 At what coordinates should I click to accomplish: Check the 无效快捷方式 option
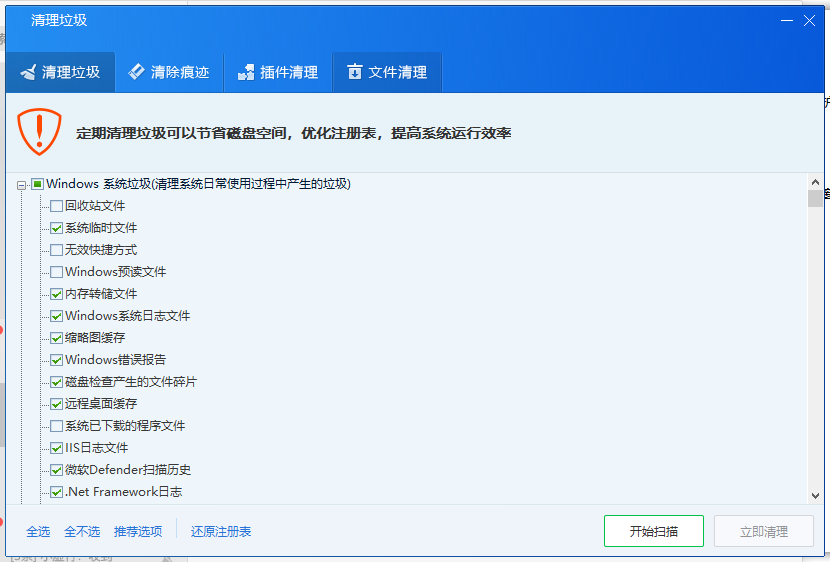click(x=57, y=250)
